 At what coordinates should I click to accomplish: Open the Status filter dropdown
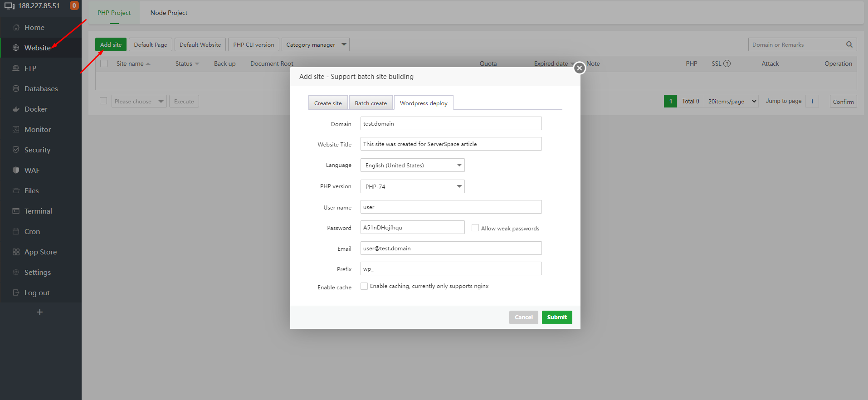[x=197, y=64]
